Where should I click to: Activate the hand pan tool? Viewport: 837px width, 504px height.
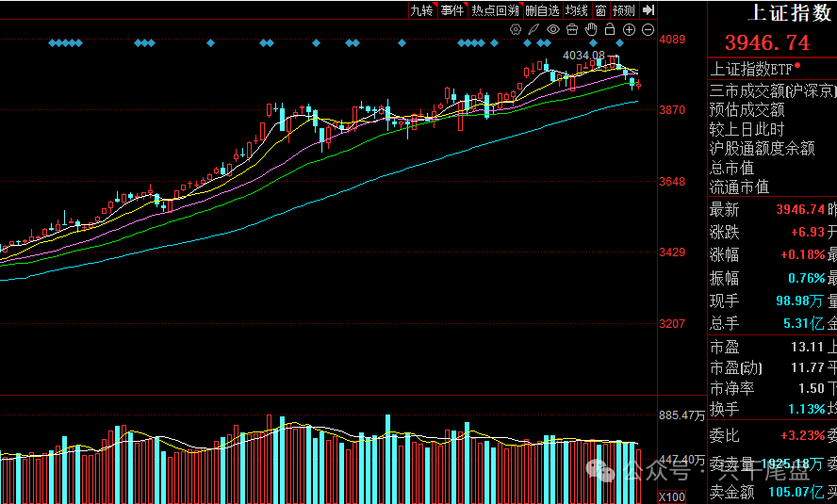point(591,29)
